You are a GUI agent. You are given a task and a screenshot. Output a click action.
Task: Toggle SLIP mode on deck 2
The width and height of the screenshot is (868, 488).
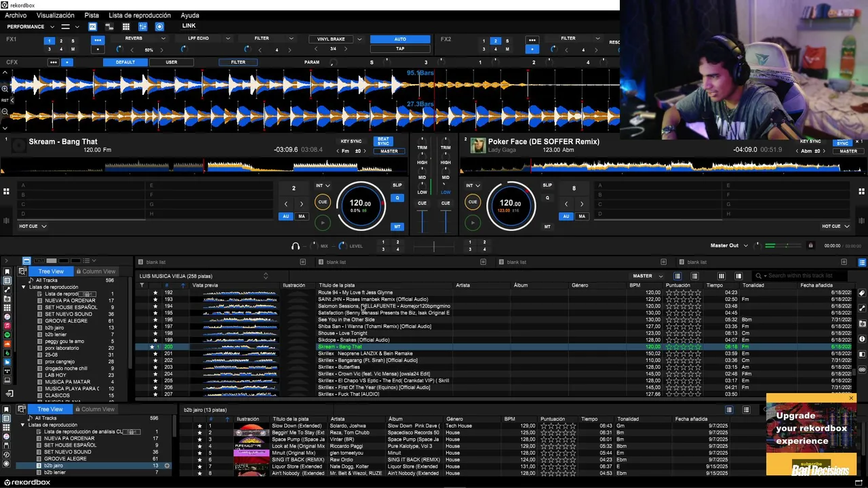(547, 185)
